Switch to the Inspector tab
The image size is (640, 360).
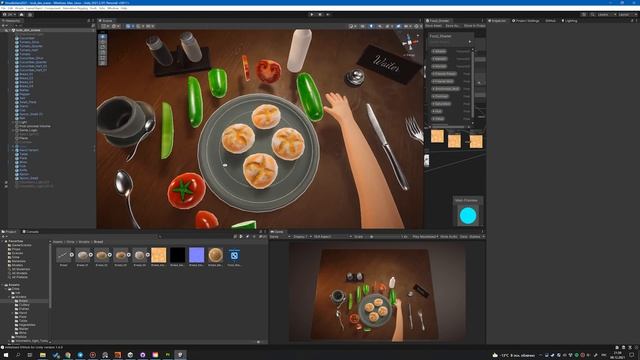(498, 20)
